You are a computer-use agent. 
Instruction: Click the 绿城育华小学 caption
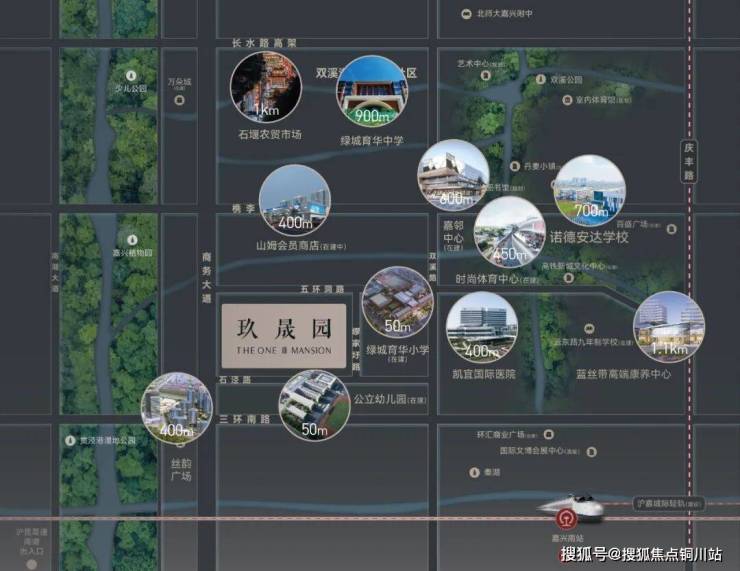tap(398, 353)
